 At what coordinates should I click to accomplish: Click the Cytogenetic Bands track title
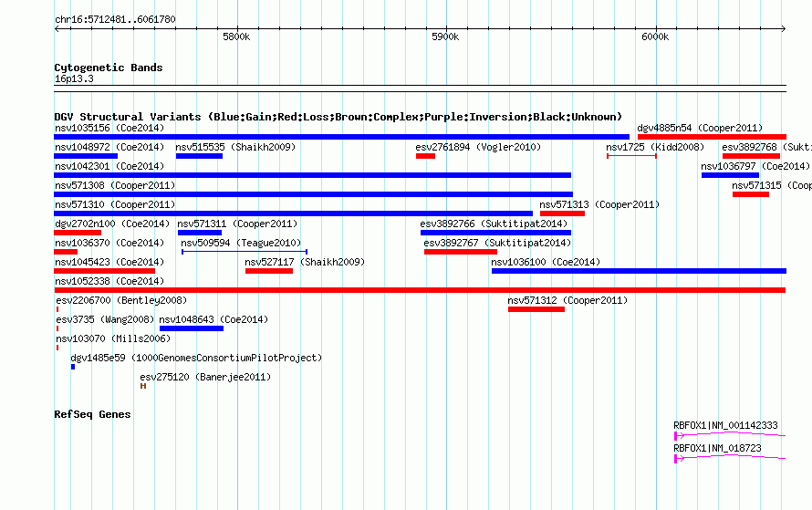tap(109, 68)
